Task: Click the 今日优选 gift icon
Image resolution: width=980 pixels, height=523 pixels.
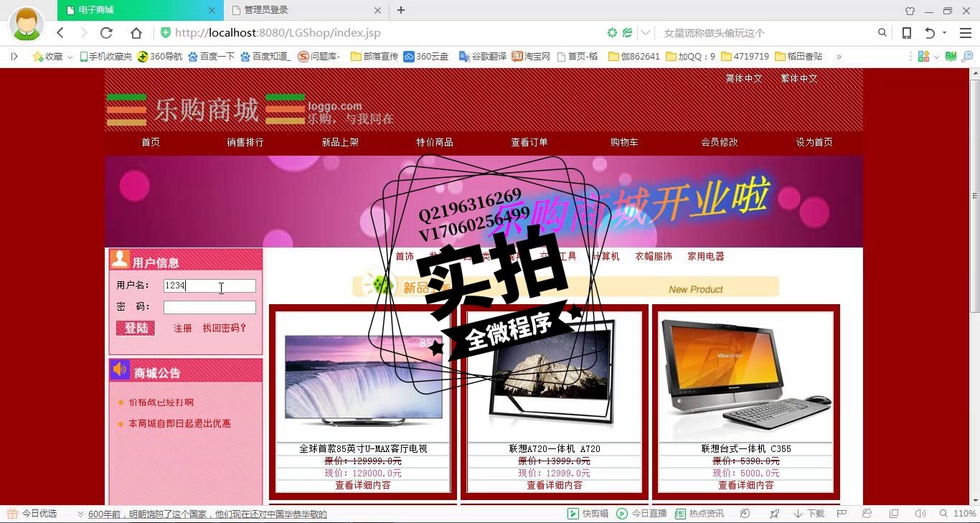Action: tap(12, 514)
